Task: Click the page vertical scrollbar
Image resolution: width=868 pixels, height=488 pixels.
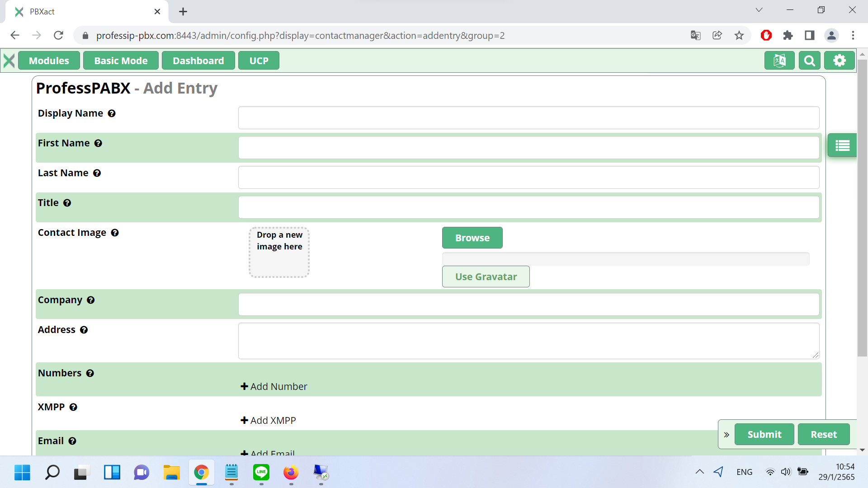Action: pos(862,208)
